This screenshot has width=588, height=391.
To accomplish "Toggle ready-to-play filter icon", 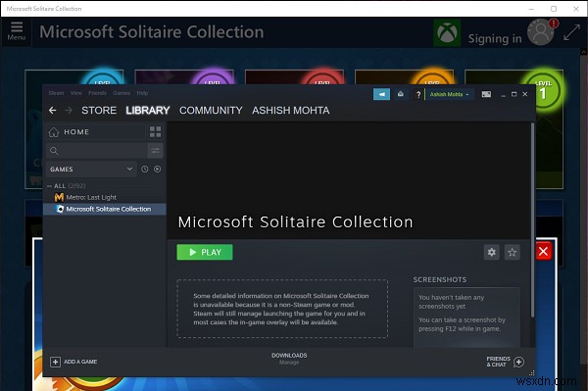I will click(x=158, y=170).
